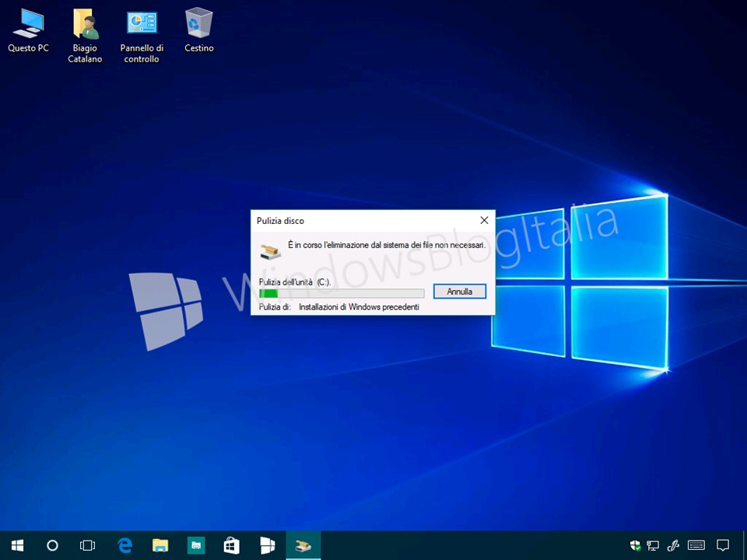Click 'Installazioni di Windows precedenti' text
747x560 pixels.
pos(359,307)
